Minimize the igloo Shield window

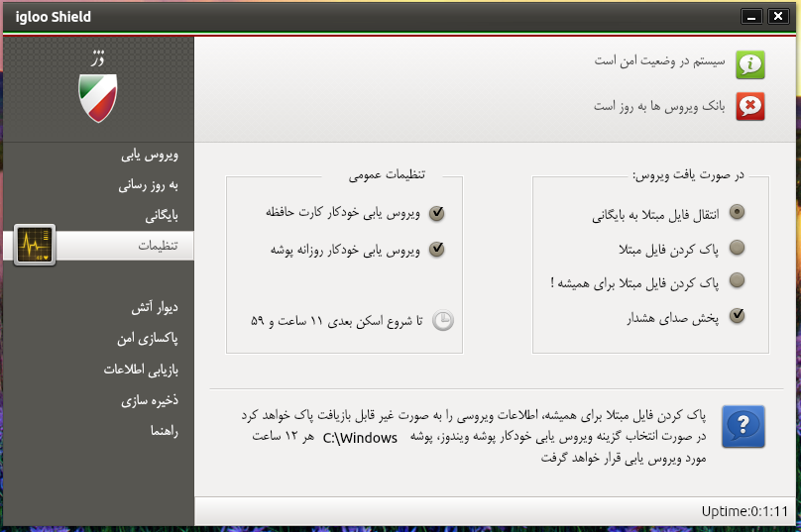(x=751, y=17)
